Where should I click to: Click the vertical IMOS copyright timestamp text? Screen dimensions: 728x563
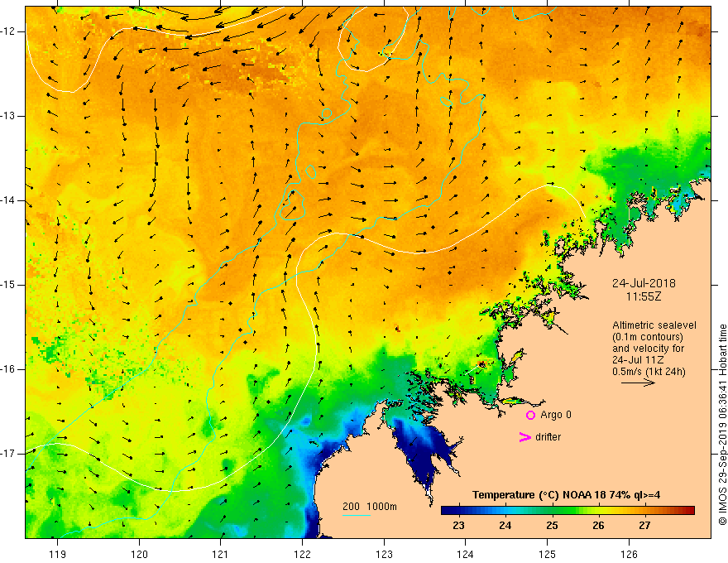pyautogui.click(x=722, y=425)
